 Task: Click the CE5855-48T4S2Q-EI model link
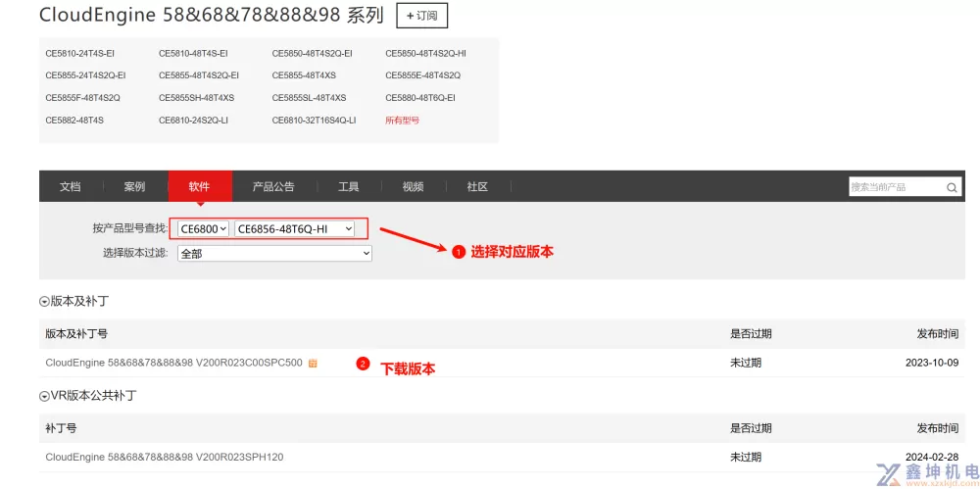pyautogui.click(x=199, y=75)
